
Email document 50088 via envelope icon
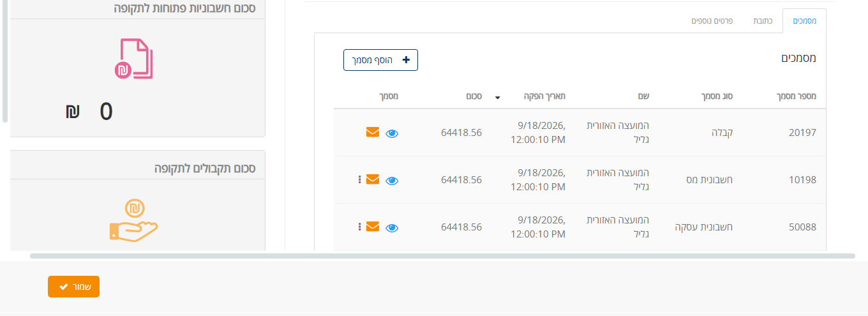coord(373,227)
